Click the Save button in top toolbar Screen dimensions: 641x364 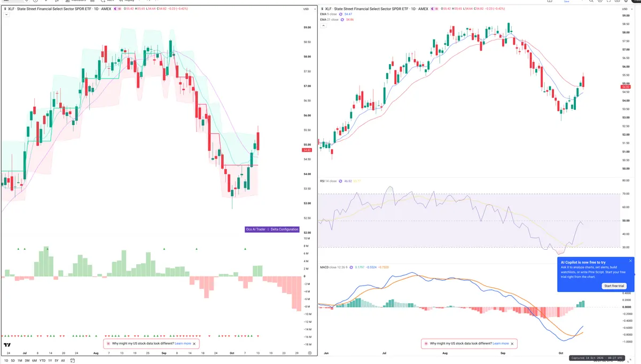tap(567, 2)
